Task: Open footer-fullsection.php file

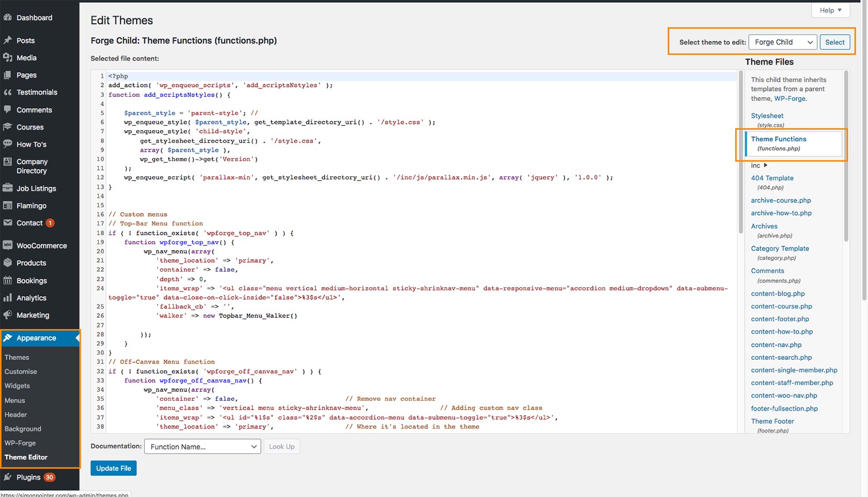Action: tap(784, 409)
